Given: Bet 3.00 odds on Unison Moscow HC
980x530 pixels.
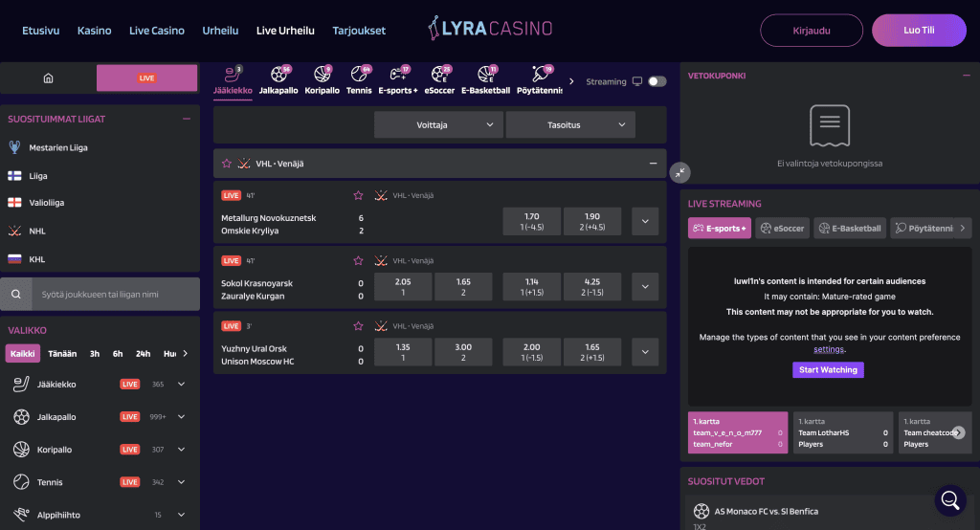Looking at the screenshot, I should tap(463, 352).
